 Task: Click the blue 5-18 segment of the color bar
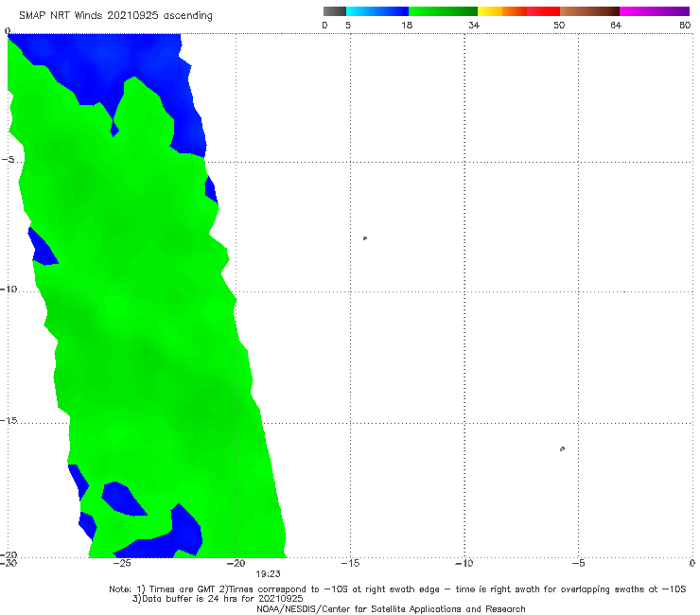pos(377,11)
